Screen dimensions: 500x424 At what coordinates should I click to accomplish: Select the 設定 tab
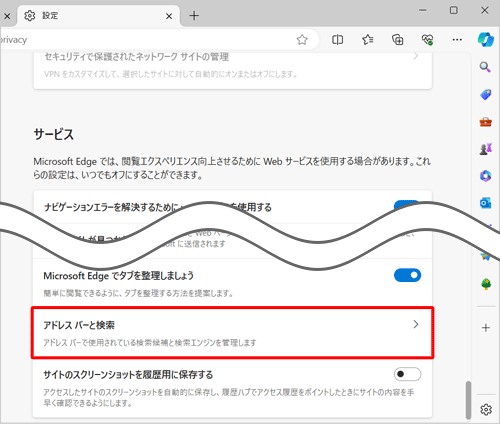point(99,16)
